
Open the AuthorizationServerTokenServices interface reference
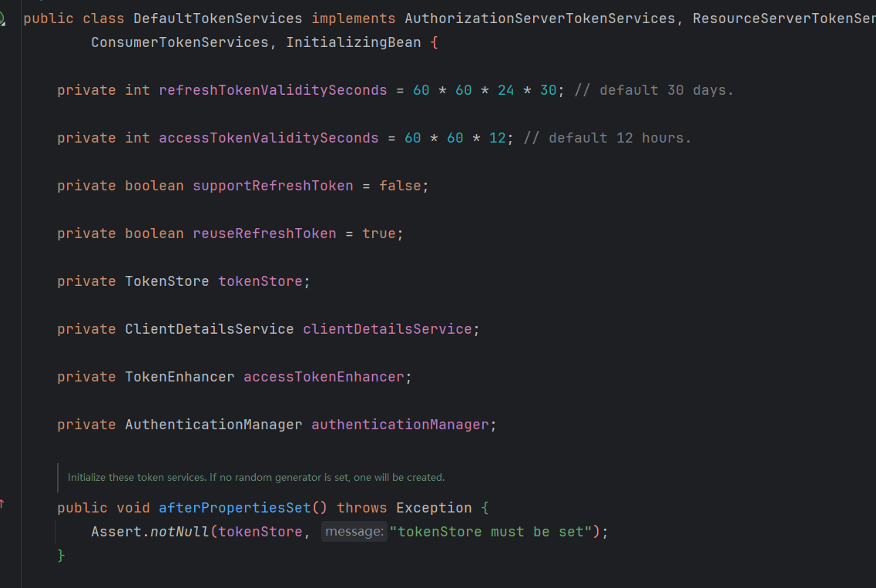(x=539, y=18)
